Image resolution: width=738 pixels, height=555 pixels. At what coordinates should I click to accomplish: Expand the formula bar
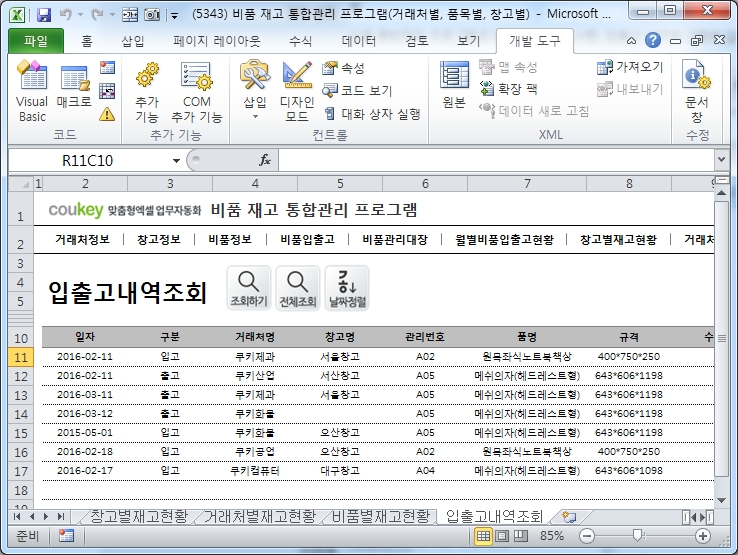point(721,160)
